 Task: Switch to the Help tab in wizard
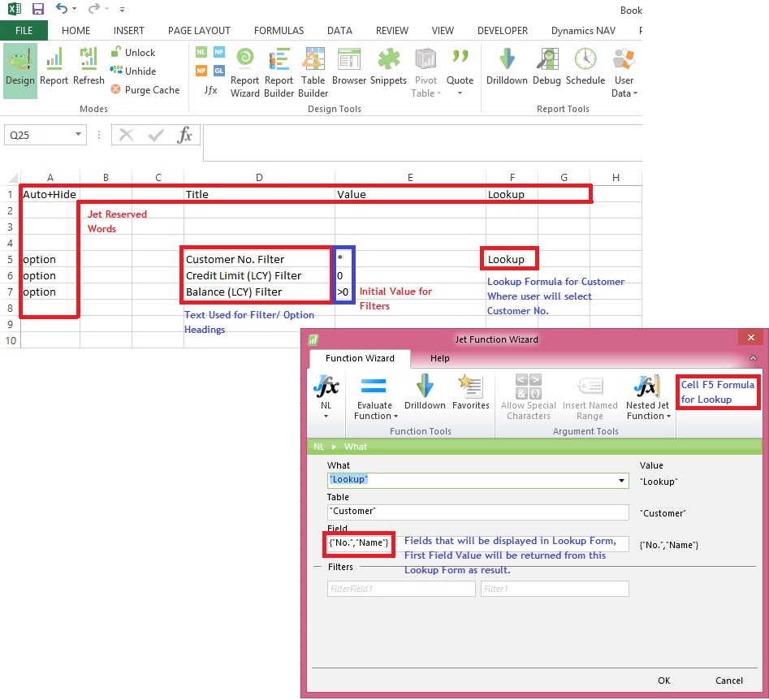439,358
